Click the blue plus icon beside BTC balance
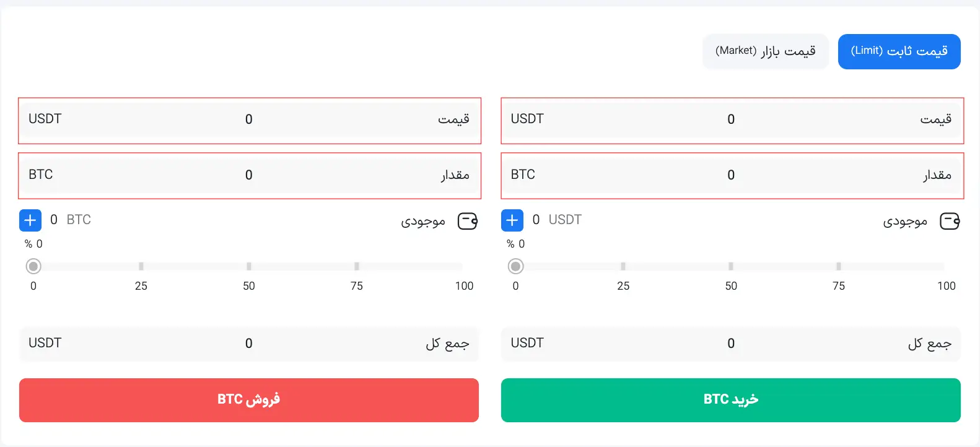Viewport: 980px width, 447px height. coord(30,220)
